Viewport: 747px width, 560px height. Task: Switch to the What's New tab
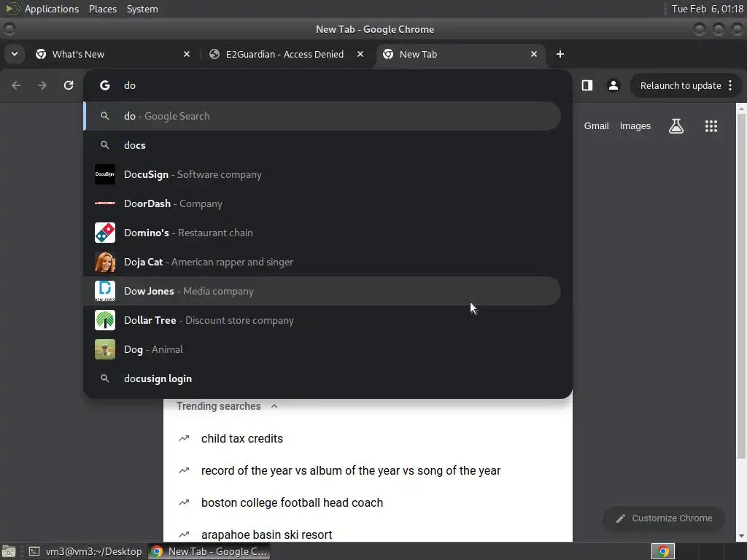pos(112,54)
